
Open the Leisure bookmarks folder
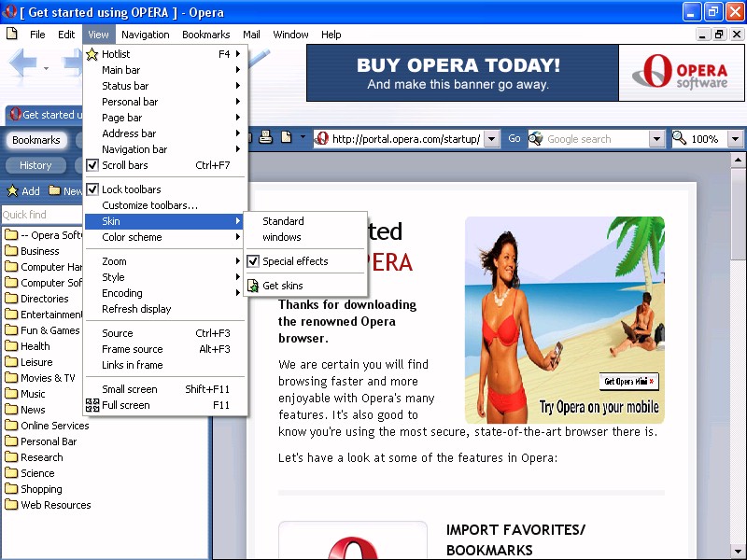point(29,362)
